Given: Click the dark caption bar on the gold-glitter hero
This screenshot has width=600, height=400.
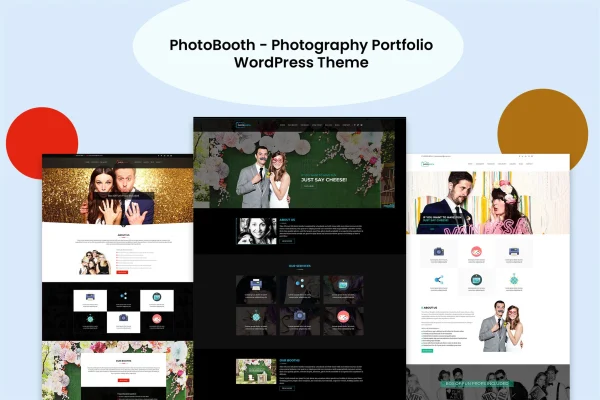Looking at the screenshot, I should click(x=124, y=196).
